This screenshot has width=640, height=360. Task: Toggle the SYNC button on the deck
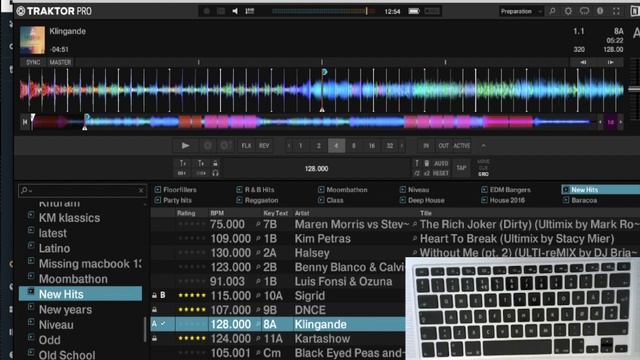click(33, 62)
